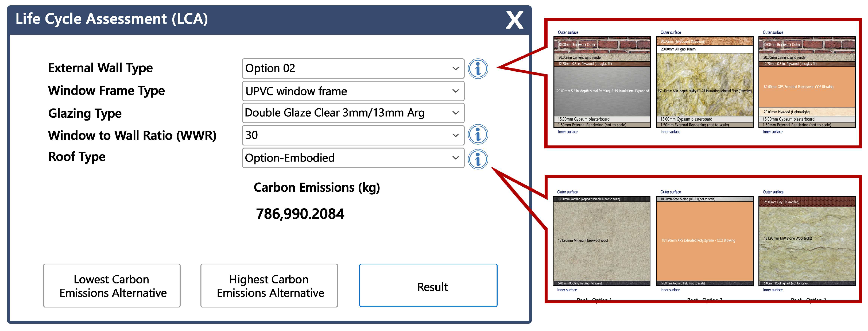This screenshot has width=868, height=331.
Task: Expand WWR dropdown showing 30
Action: click(x=353, y=135)
